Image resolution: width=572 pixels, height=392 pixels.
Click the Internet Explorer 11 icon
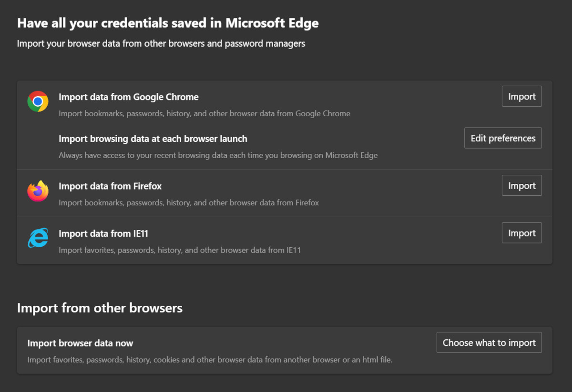38,238
